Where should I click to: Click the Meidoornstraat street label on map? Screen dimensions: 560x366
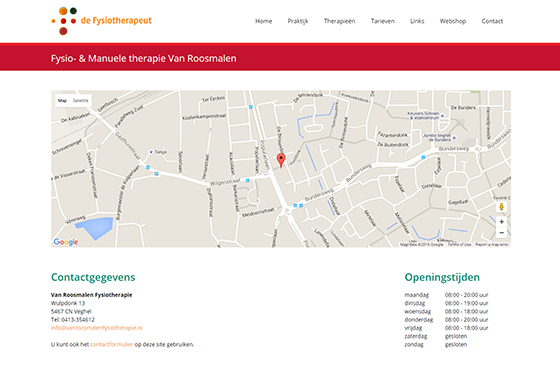258,212
